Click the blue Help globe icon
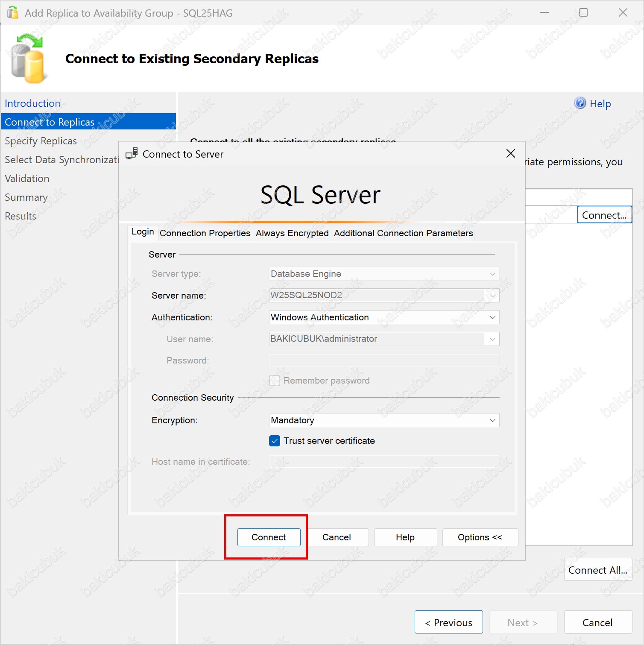Image resolution: width=644 pixels, height=645 pixels. click(580, 103)
